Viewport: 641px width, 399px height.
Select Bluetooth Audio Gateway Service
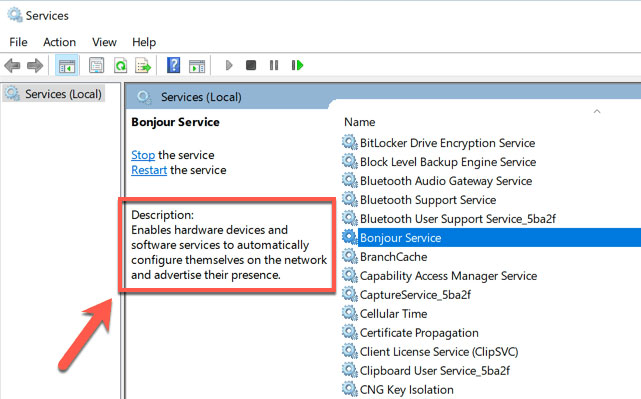446,181
